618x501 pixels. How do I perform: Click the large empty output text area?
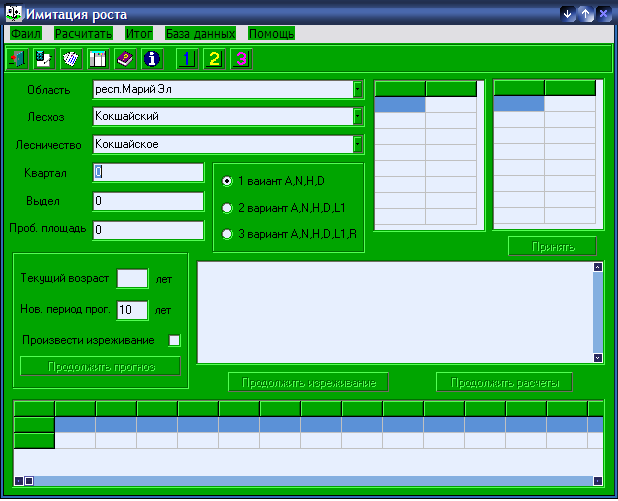coord(395,312)
